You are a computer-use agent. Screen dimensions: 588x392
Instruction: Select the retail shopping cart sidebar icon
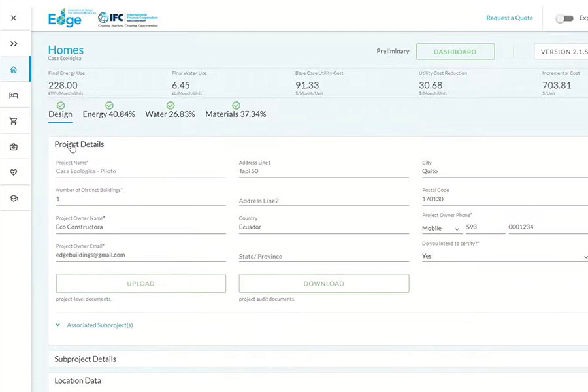(x=14, y=121)
